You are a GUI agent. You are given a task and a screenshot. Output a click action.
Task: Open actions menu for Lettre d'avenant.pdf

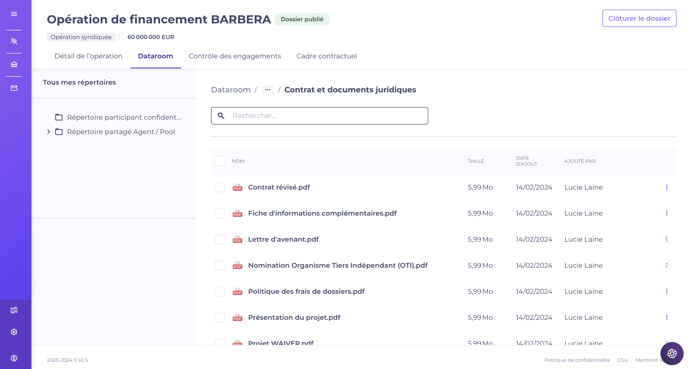pos(666,240)
